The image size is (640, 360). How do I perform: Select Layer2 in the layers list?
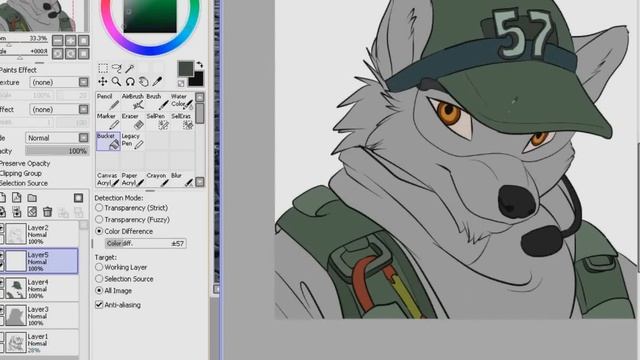[x=40, y=234]
